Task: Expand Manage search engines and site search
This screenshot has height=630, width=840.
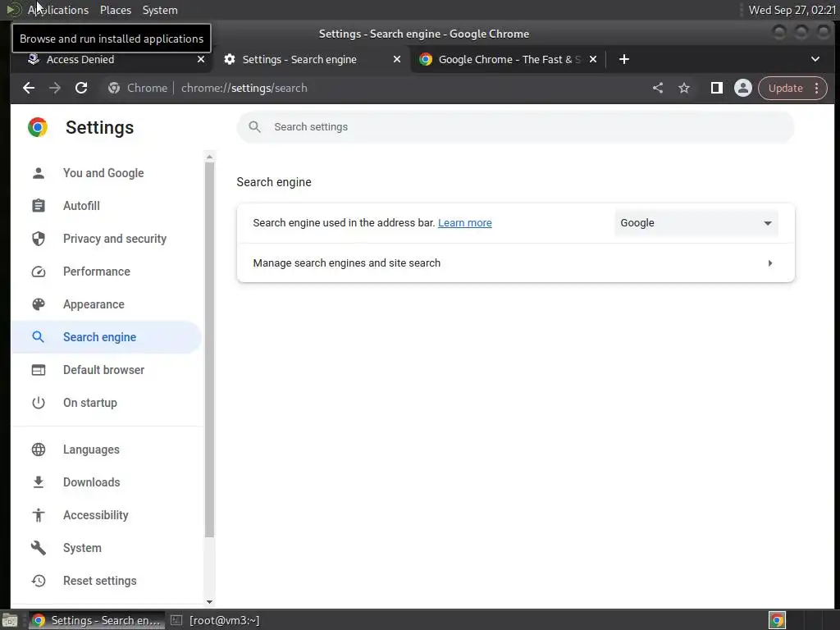Action: coord(515,263)
